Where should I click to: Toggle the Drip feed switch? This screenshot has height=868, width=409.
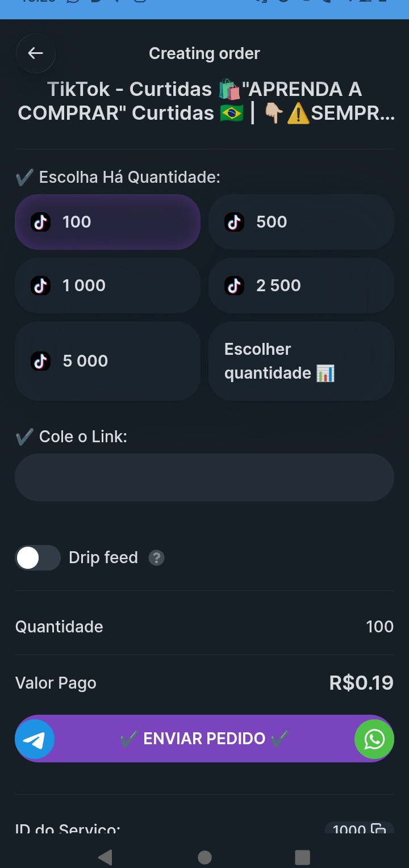[x=37, y=558]
